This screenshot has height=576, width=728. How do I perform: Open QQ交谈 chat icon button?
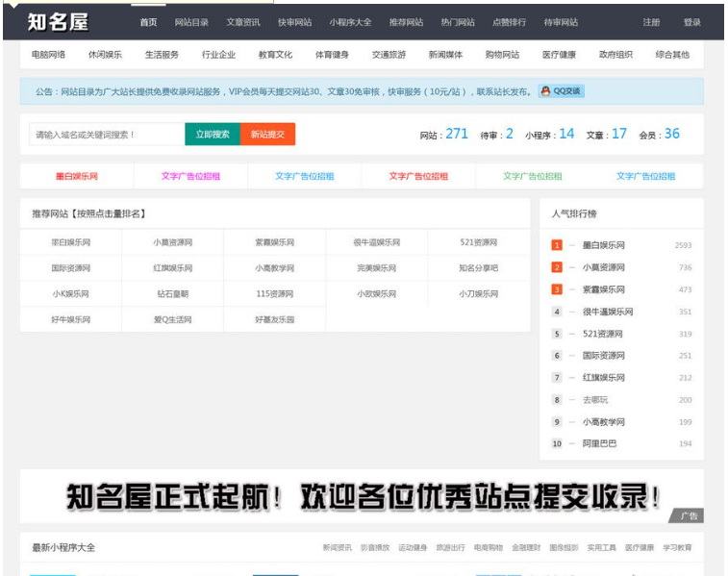(x=562, y=91)
